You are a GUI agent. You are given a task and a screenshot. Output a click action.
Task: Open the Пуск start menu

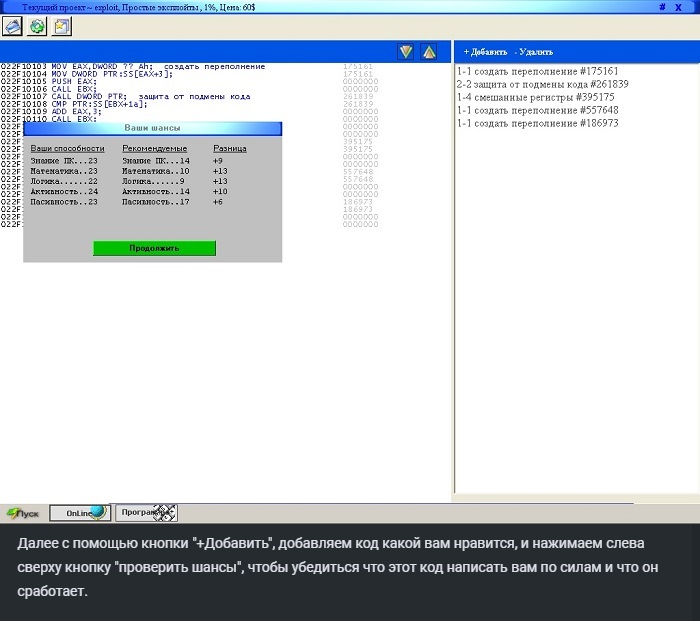click(x=22, y=513)
